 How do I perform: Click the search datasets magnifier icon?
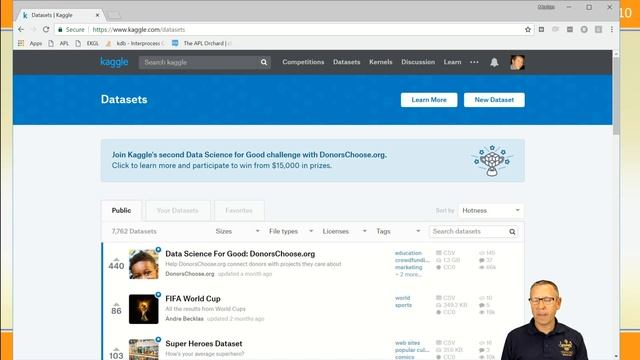[x=512, y=231]
